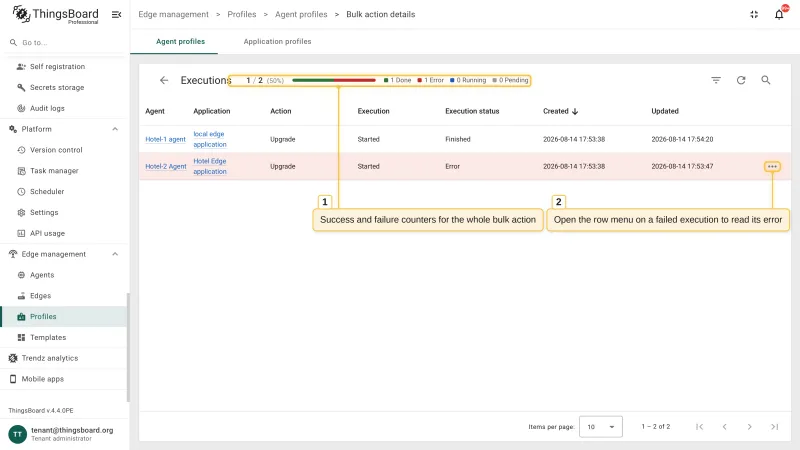Click the sidebar vertical scrollbar
The width and height of the screenshot is (800, 450).
click(x=128, y=347)
